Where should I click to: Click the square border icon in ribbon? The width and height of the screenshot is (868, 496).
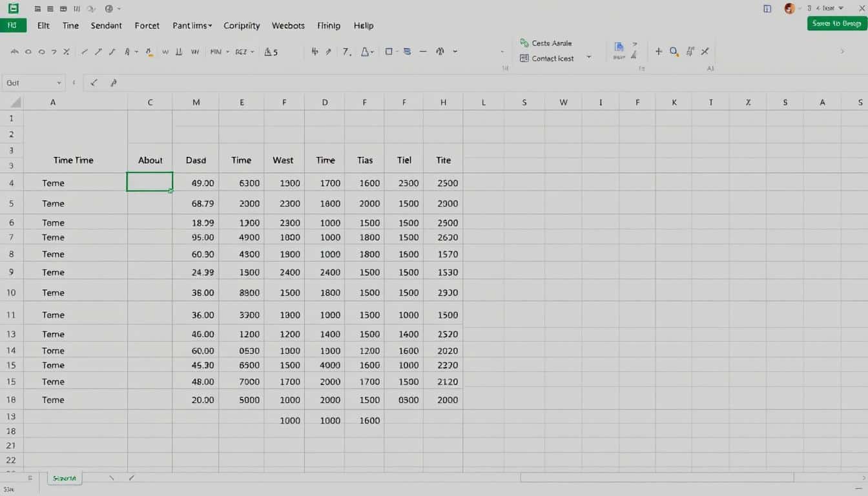[x=389, y=52]
